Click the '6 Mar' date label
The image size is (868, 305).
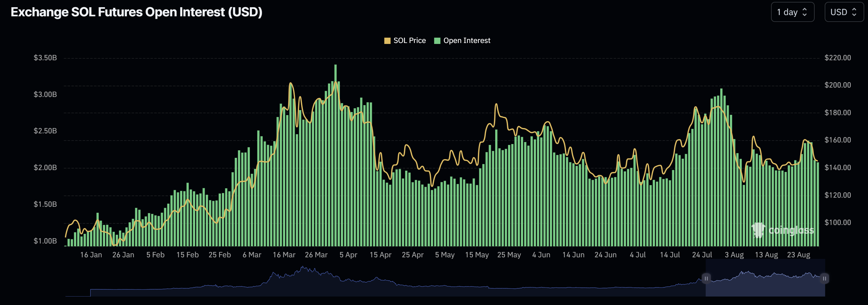click(252, 255)
